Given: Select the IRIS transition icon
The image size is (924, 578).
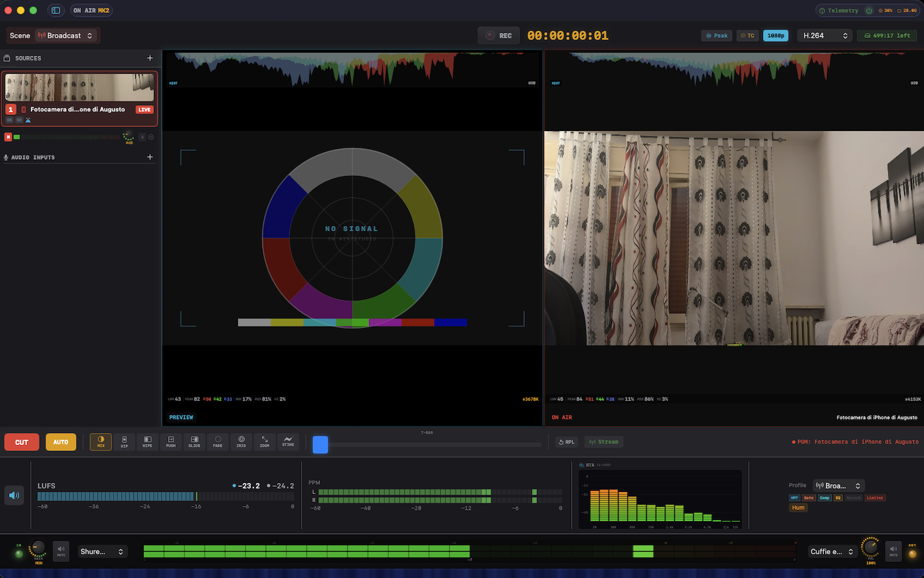Looking at the screenshot, I should pyautogui.click(x=241, y=442).
